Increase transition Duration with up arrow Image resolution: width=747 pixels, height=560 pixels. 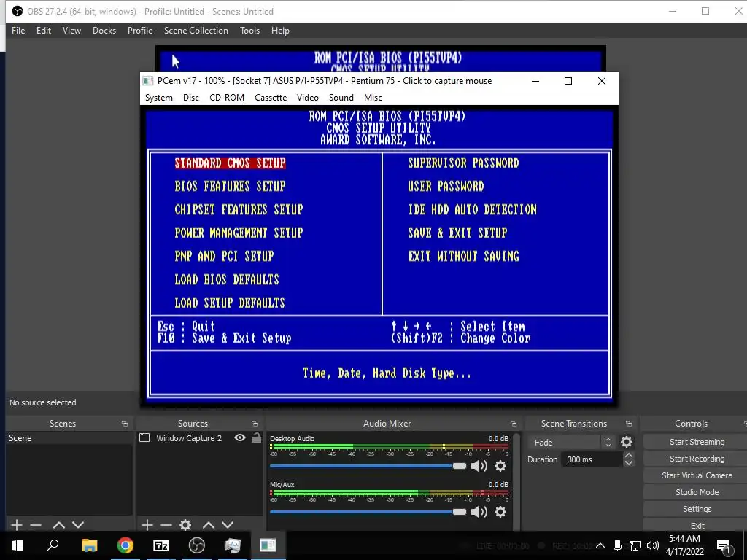(628, 456)
